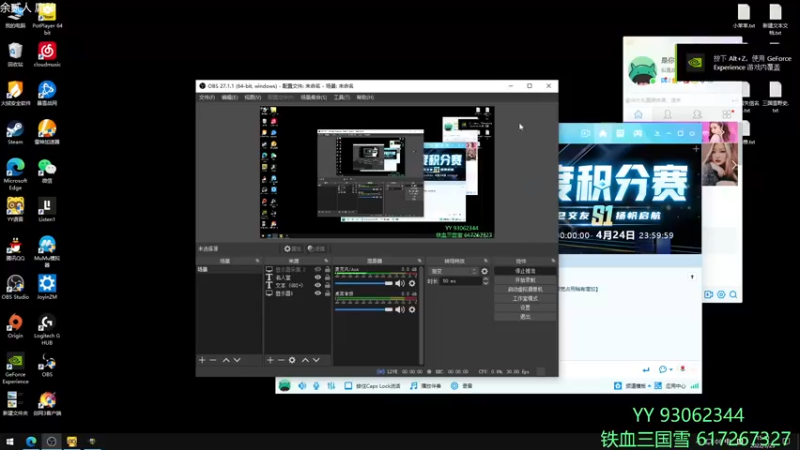The width and height of the screenshot is (800, 450).
Task: Click the Studio Mode button in Controls
Action: tap(525, 298)
